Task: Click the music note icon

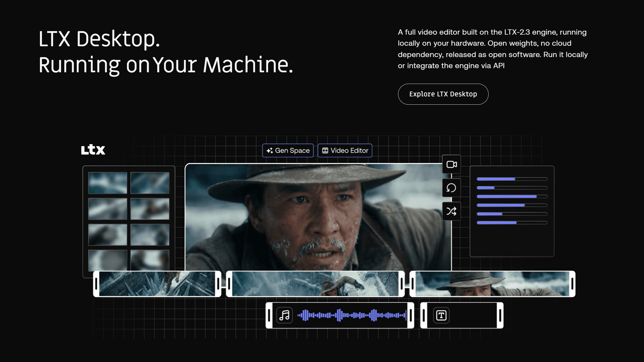Action: (284, 315)
